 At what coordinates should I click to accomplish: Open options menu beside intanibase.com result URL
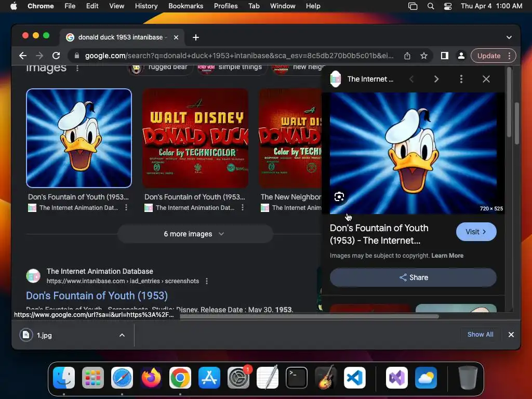[x=207, y=281]
